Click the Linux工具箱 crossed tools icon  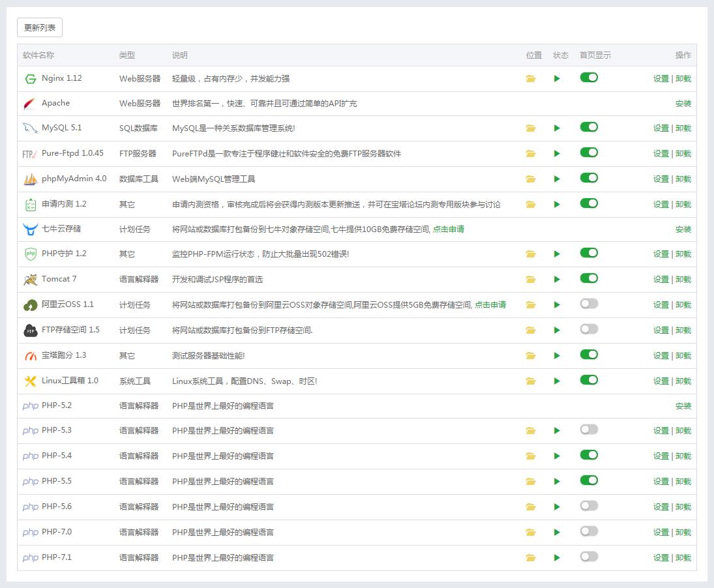(x=31, y=380)
